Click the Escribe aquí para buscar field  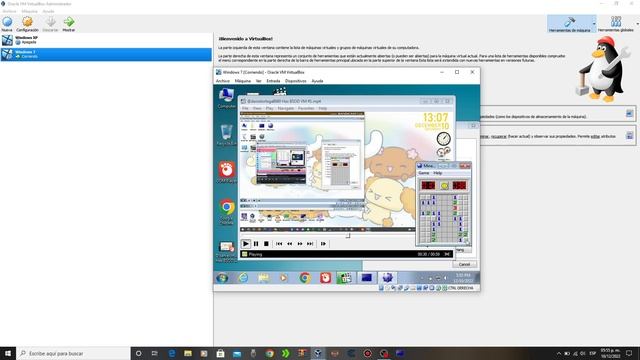(x=73, y=353)
